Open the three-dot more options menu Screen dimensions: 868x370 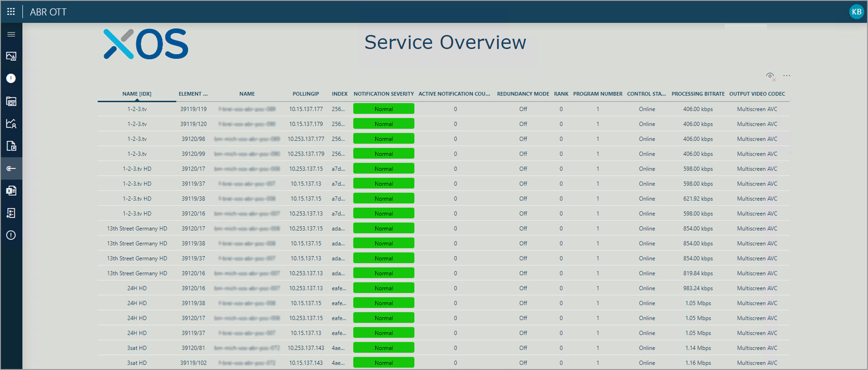786,76
